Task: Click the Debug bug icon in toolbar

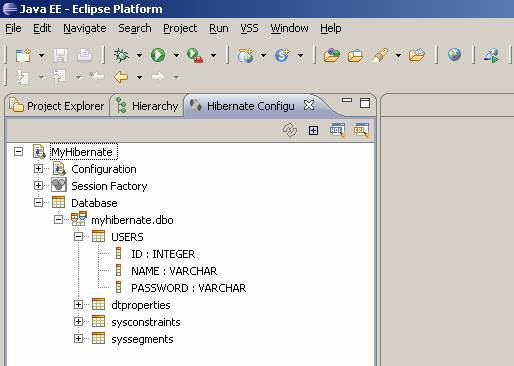Action: click(121, 55)
